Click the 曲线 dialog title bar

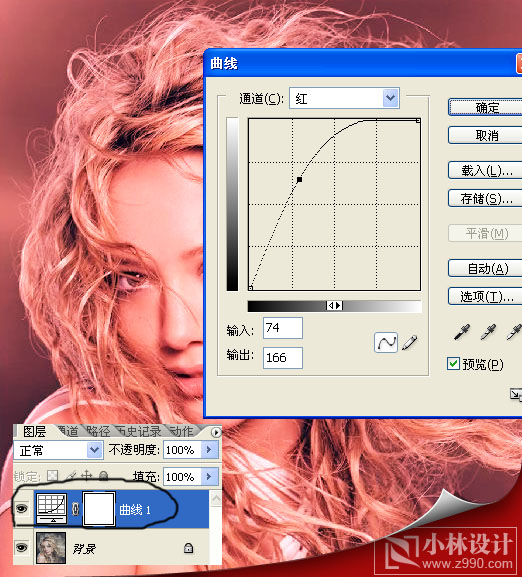(x=362, y=63)
